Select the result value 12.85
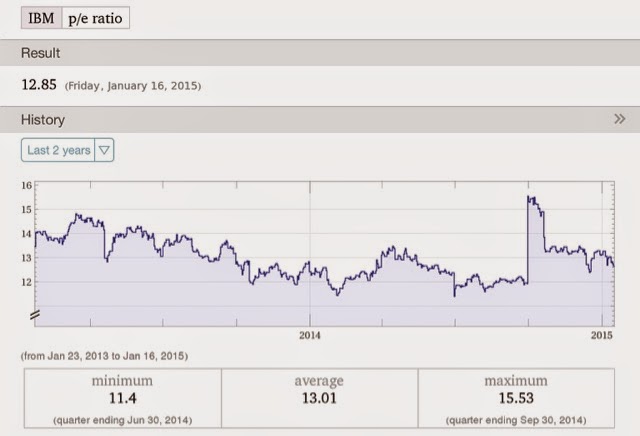This screenshot has height=436, width=640. pos(39,85)
